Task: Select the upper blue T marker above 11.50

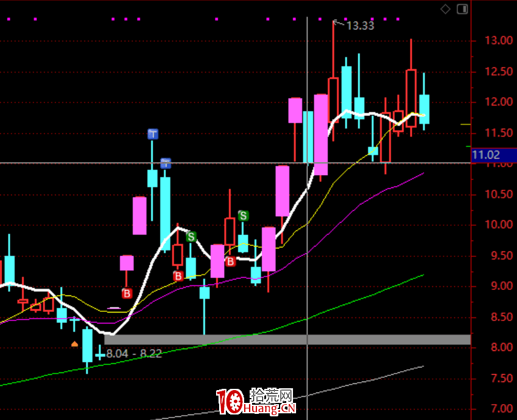Action: coord(153,134)
